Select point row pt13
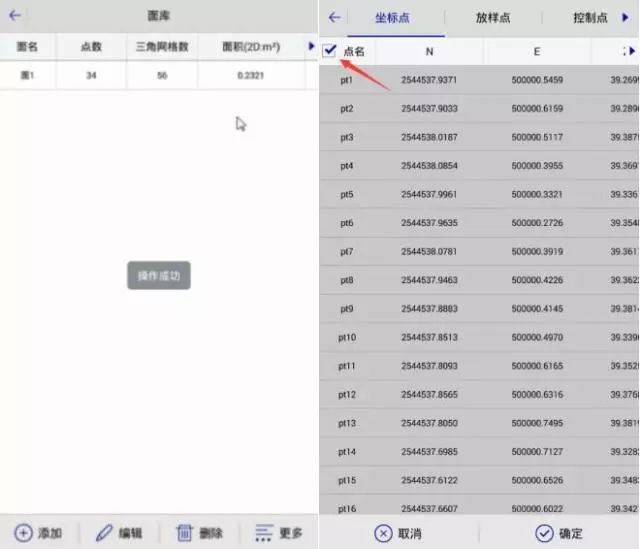The height and width of the screenshot is (549, 640). click(x=479, y=423)
